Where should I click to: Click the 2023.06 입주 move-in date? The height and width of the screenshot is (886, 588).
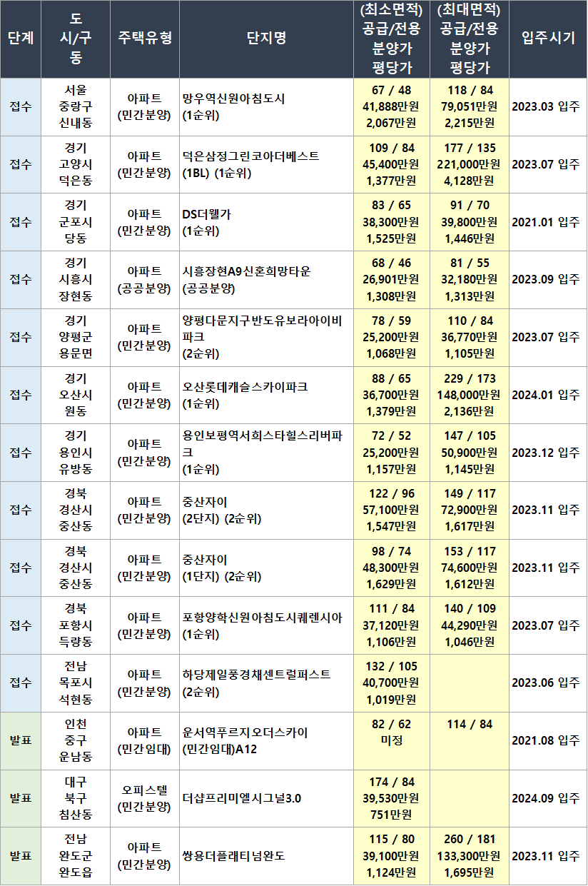pyautogui.click(x=546, y=683)
